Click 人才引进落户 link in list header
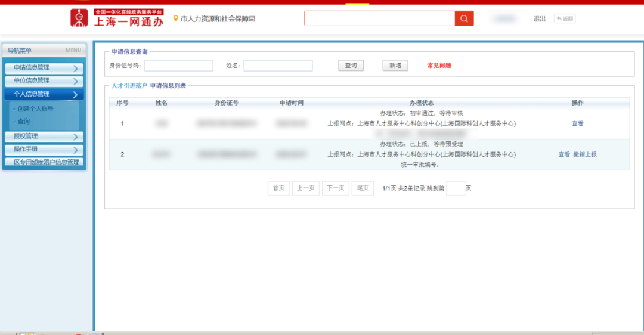This screenshot has height=335, width=644. (x=129, y=86)
